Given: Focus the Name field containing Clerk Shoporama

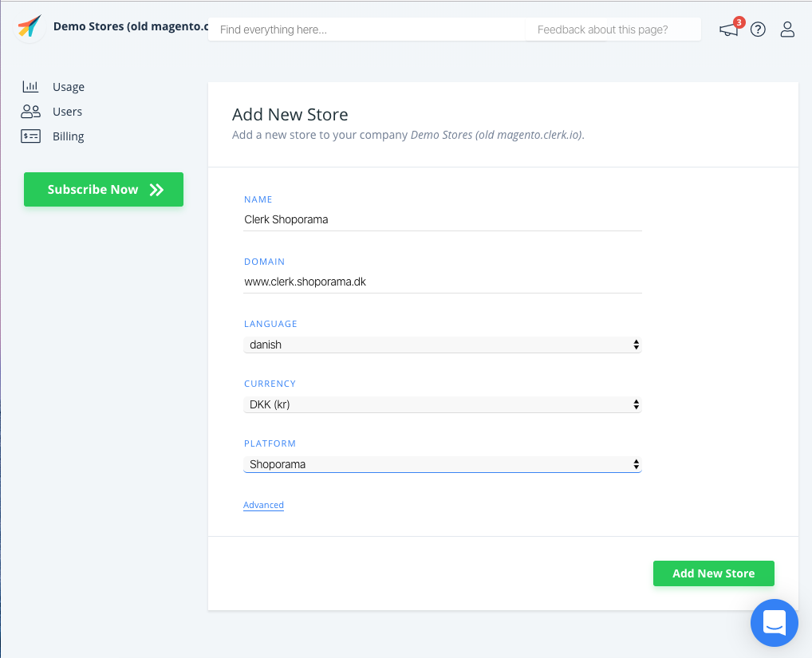Looking at the screenshot, I should click(442, 219).
